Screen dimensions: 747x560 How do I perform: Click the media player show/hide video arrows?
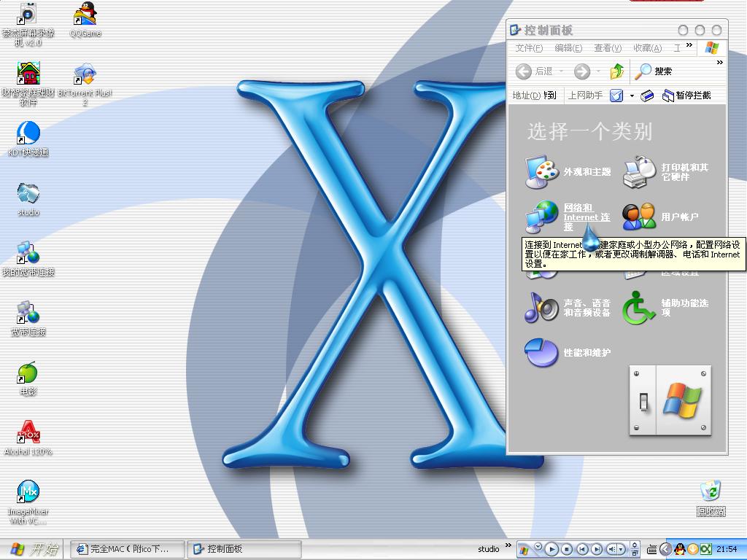click(x=635, y=545)
